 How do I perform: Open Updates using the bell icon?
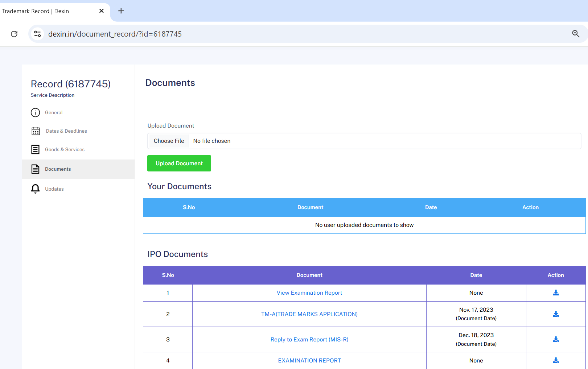[35, 188]
